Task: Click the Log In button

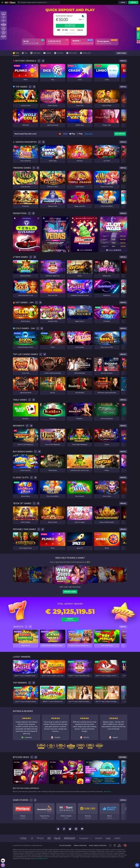Action: tap(122, 2)
